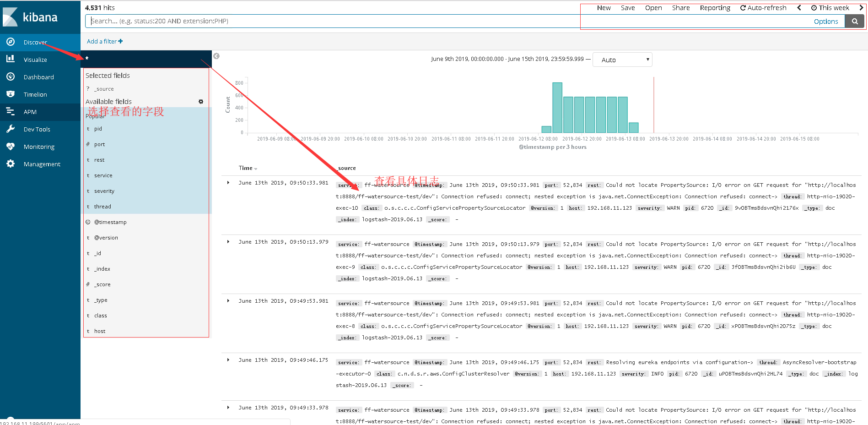The image size is (868, 425).
Task: Open the Monitoring heartbeat icon
Action: [x=11, y=146]
